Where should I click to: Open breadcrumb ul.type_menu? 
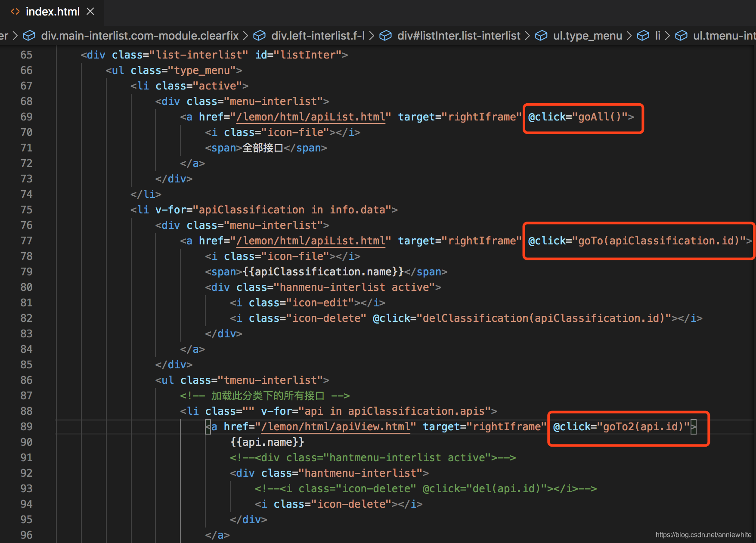(587, 35)
